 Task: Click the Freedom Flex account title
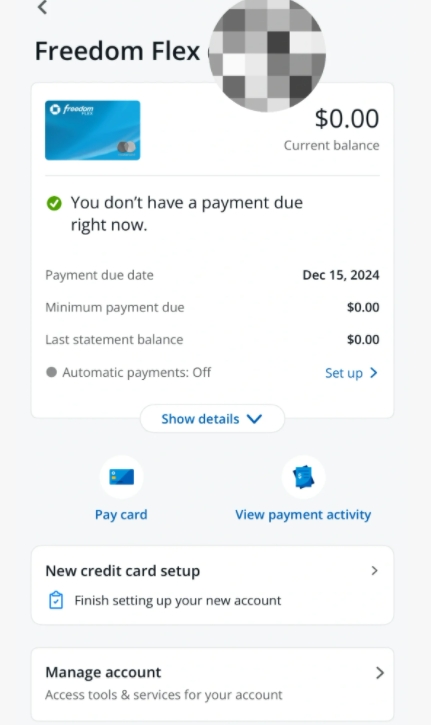(117, 51)
